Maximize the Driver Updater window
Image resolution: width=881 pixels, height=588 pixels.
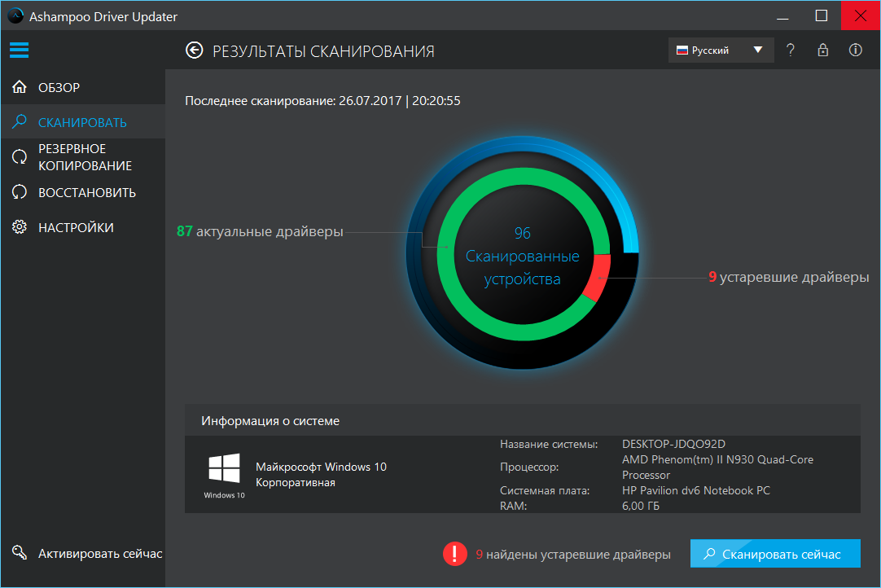(822, 15)
